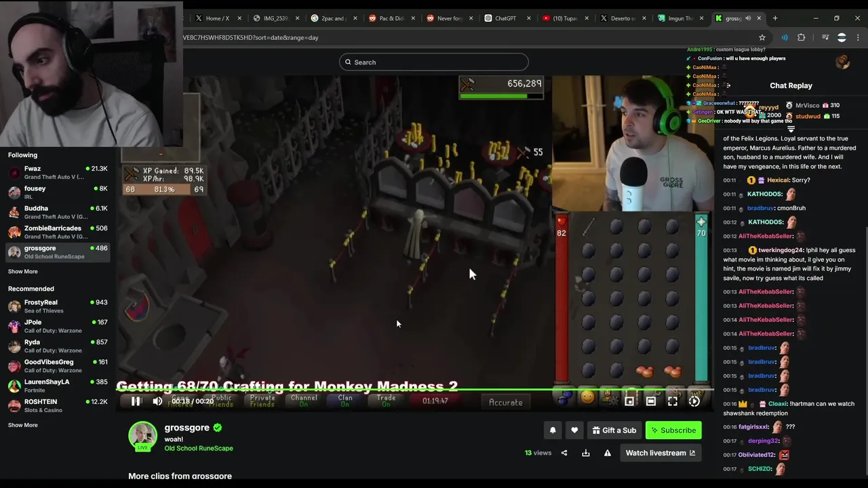The height and width of the screenshot is (488, 868).
Task: Expand Show More under Following
Action: (x=23, y=272)
